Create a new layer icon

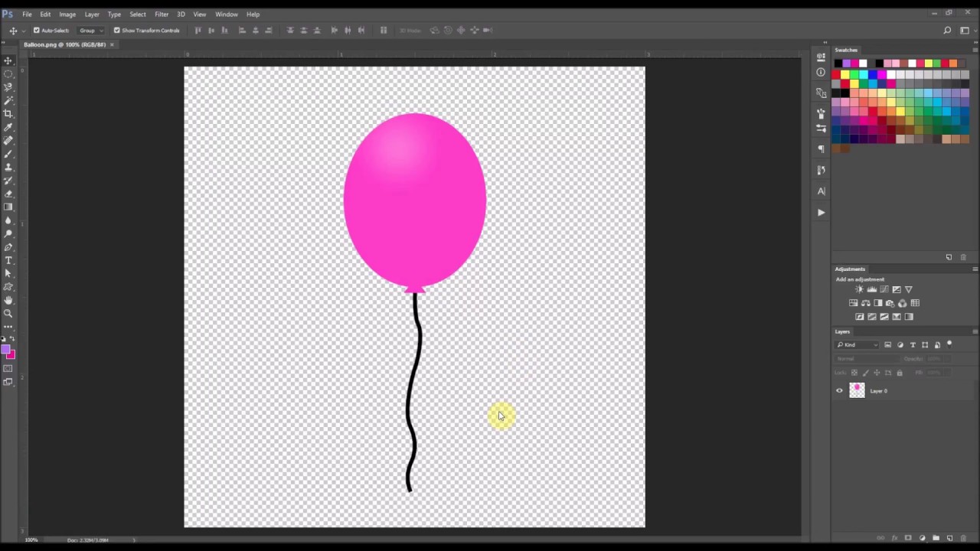tap(949, 538)
